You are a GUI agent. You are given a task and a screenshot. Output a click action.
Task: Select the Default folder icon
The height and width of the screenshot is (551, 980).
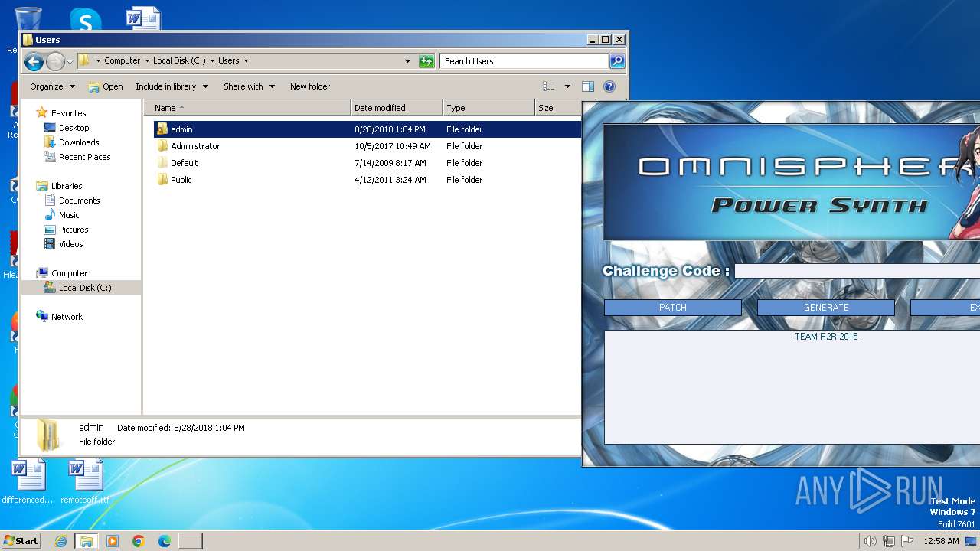[x=162, y=163]
